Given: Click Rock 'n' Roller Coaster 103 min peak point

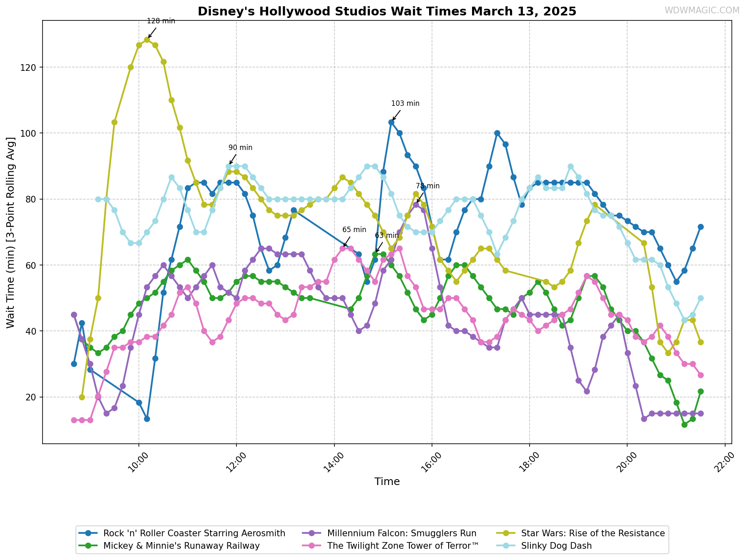Looking at the screenshot, I should [x=391, y=122].
